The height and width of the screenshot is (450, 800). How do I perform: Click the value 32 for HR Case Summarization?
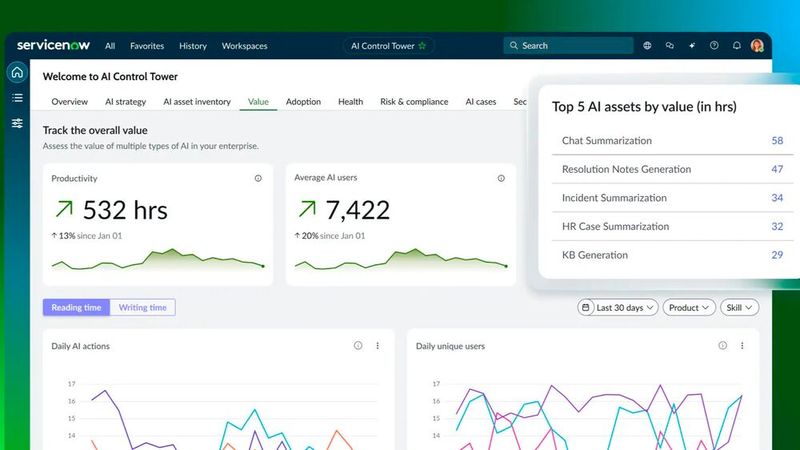coord(777,226)
